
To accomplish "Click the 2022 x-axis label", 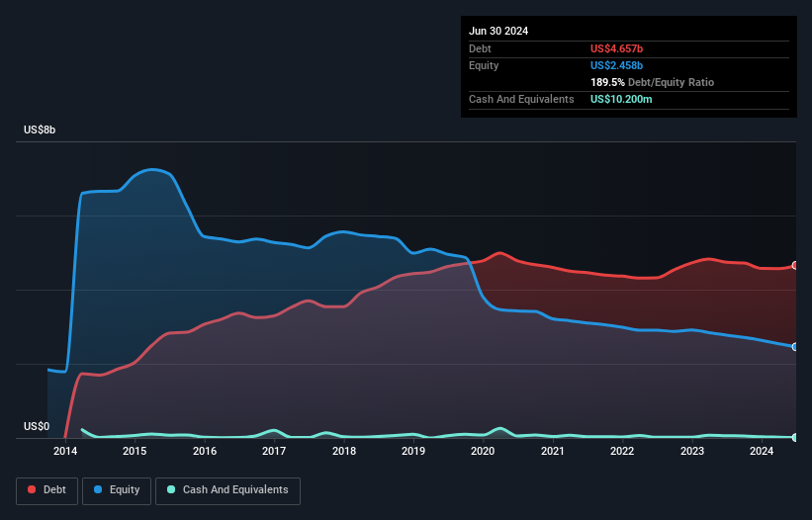I will (x=622, y=451).
